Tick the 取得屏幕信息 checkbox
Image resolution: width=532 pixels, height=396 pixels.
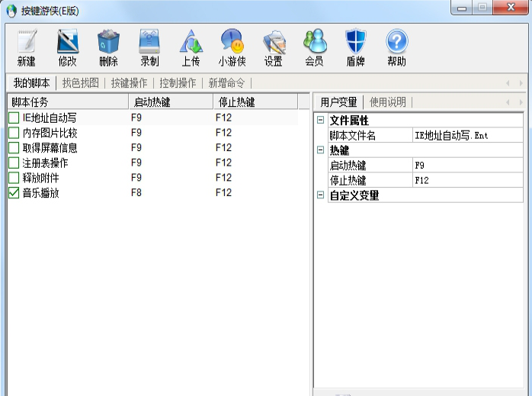pyautogui.click(x=14, y=148)
